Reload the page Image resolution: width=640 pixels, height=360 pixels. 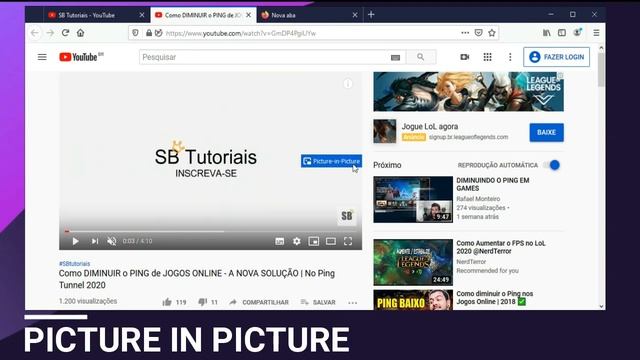tap(65, 33)
